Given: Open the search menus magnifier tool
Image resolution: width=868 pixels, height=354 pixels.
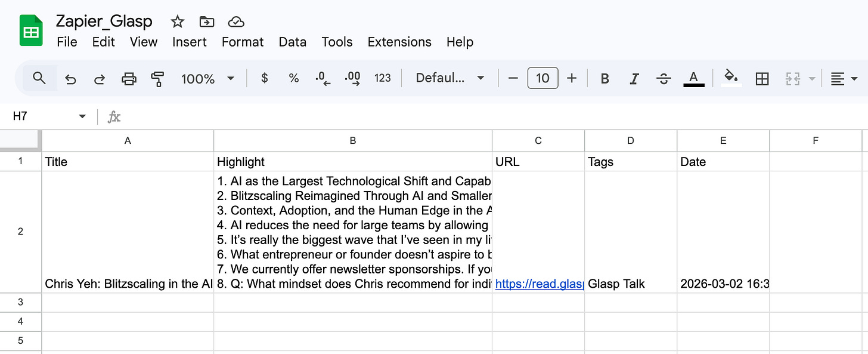Looking at the screenshot, I should tap(39, 78).
